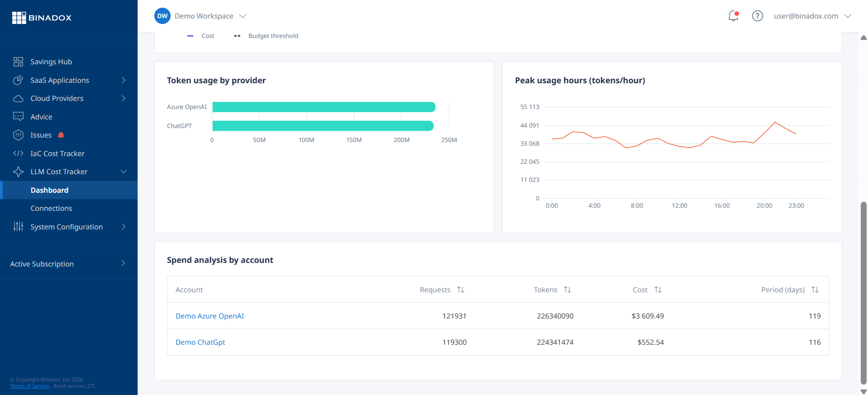Click requests value 119300
Screen dimensions: 868x395
454,342
